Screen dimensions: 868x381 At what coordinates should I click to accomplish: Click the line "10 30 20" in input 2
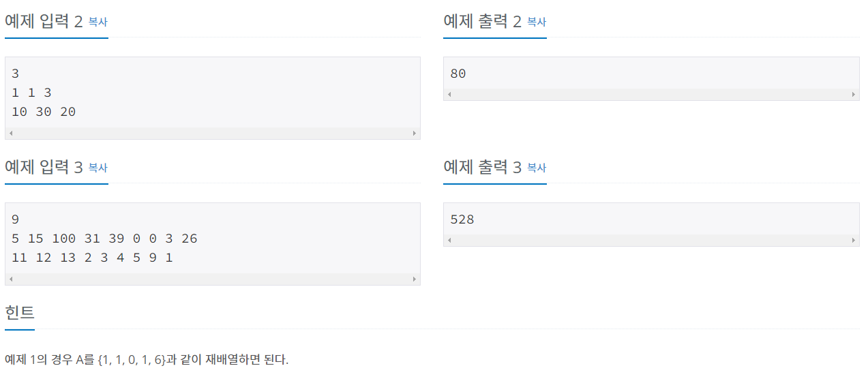pos(44,112)
